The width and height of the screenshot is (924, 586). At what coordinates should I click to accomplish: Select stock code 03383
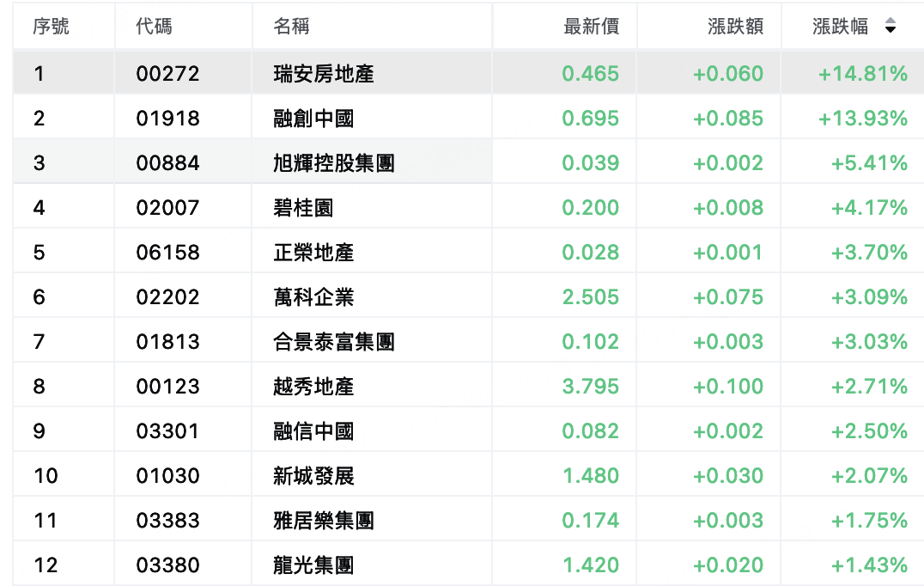tap(168, 521)
